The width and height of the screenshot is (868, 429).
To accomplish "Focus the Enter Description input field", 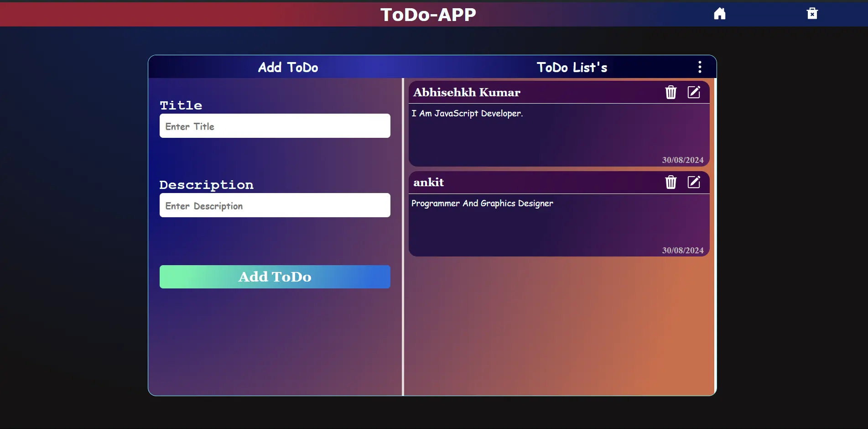I will [275, 205].
